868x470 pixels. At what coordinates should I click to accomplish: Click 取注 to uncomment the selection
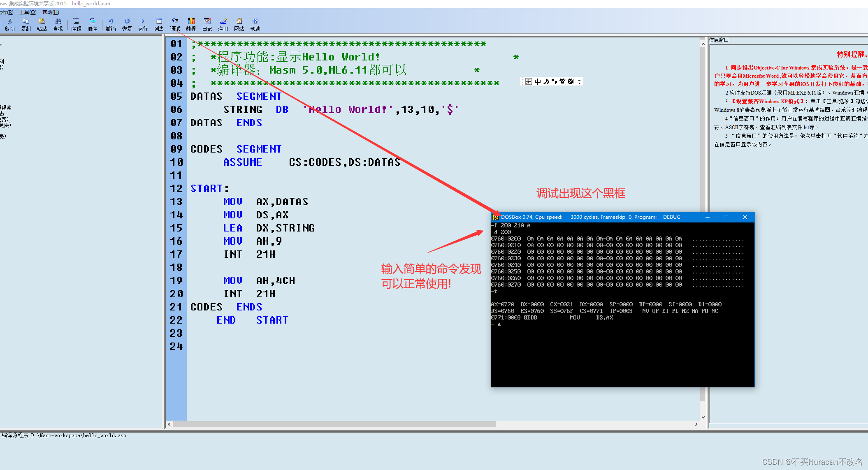click(x=92, y=24)
